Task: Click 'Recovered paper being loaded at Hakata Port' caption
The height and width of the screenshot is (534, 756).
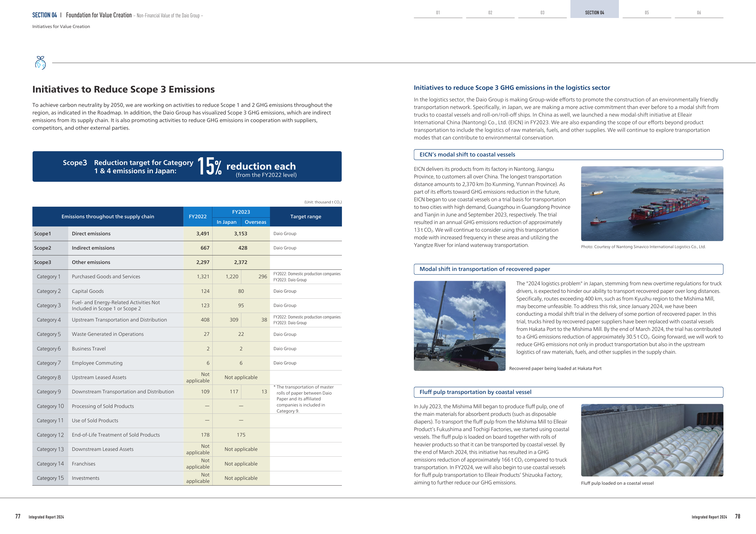Action: pyautogui.click(x=555, y=368)
